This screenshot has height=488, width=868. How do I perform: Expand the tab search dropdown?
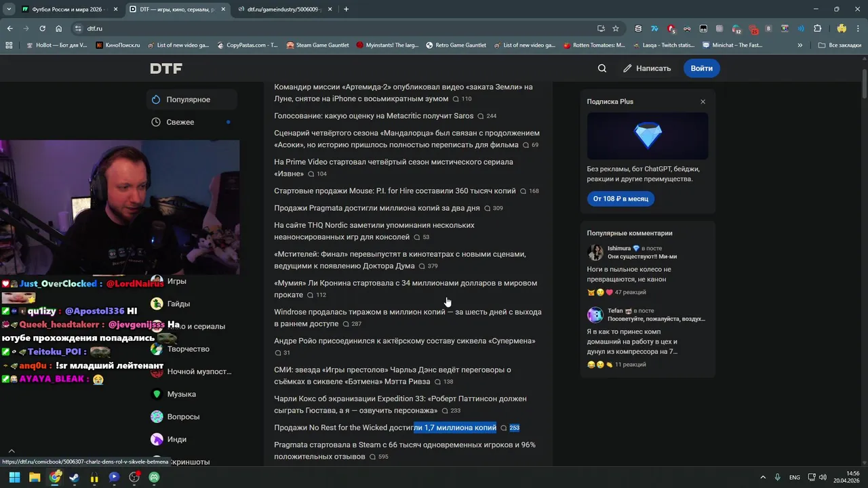[8, 9]
